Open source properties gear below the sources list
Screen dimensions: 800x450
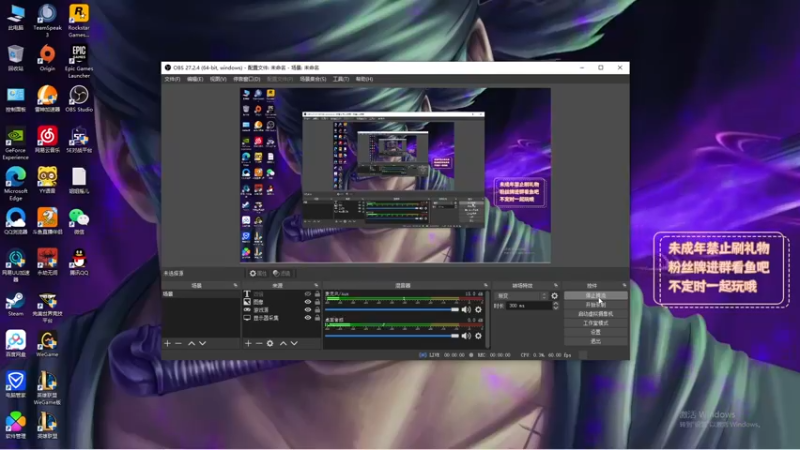[x=270, y=343]
